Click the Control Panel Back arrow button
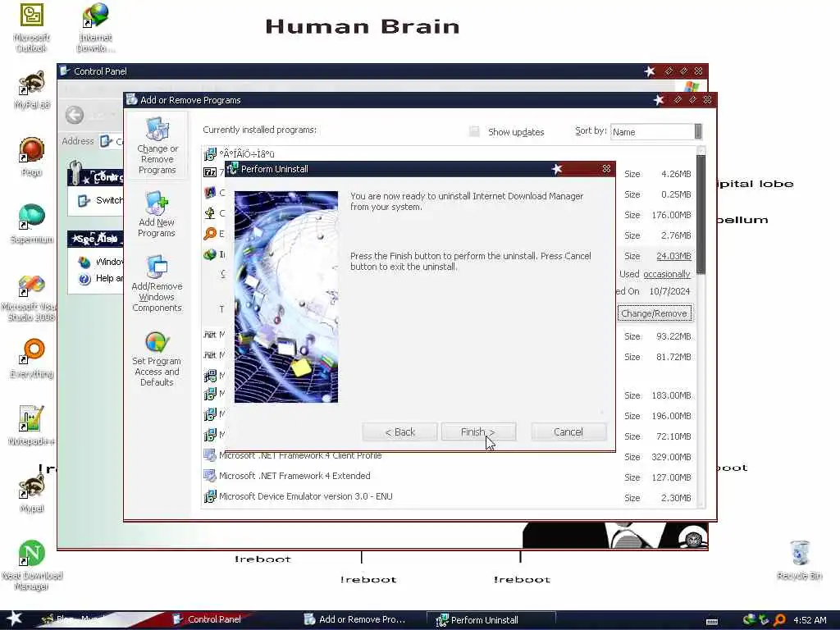This screenshot has width=840, height=630. (75, 115)
